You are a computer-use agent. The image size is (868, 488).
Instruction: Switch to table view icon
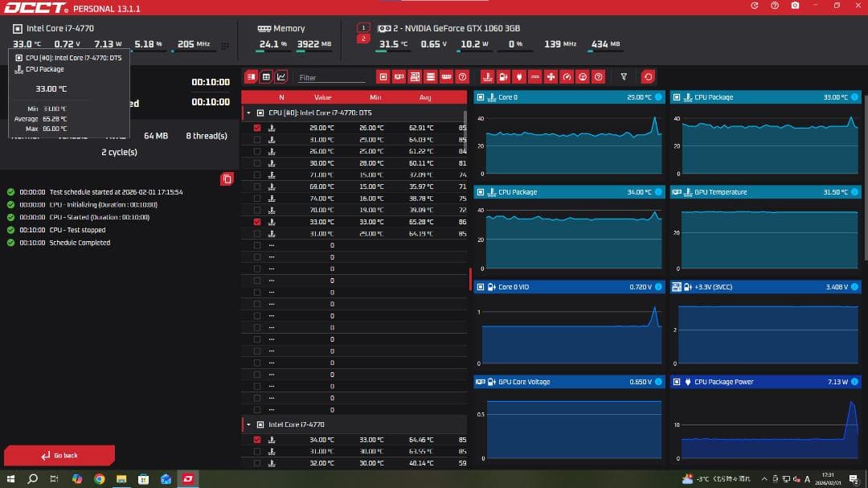pos(266,77)
